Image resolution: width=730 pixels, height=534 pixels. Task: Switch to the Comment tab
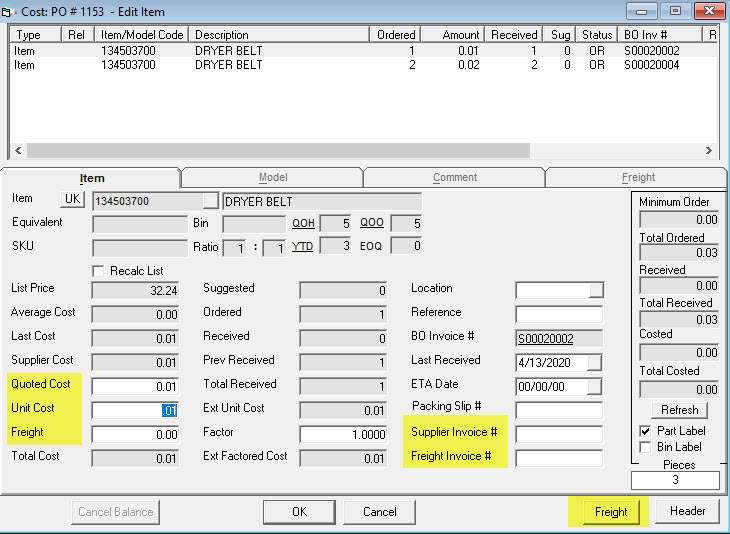(455, 177)
